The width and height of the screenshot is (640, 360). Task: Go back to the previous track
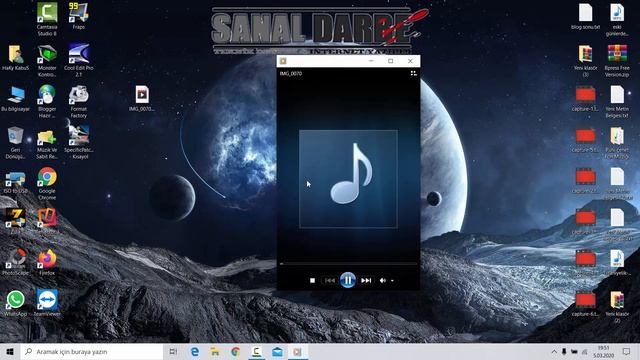pos(330,280)
